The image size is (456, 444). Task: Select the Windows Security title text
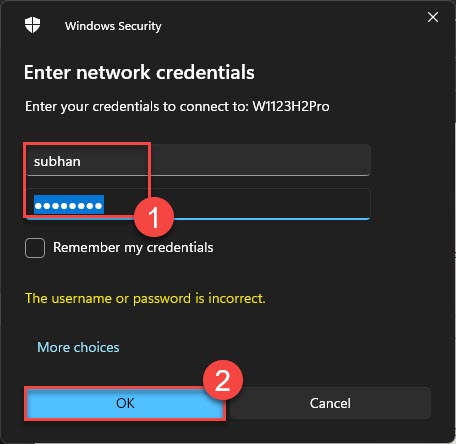pyautogui.click(x=113, y=26)
